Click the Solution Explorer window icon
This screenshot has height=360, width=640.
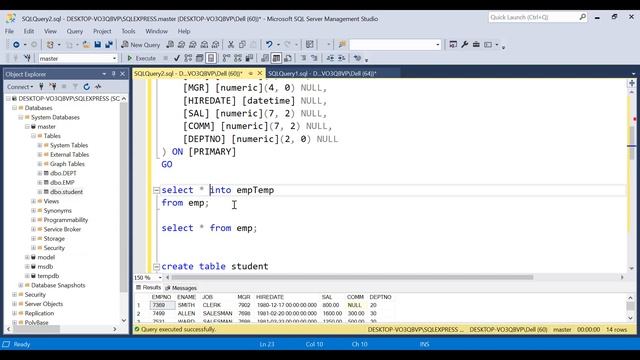pos(453,44)
